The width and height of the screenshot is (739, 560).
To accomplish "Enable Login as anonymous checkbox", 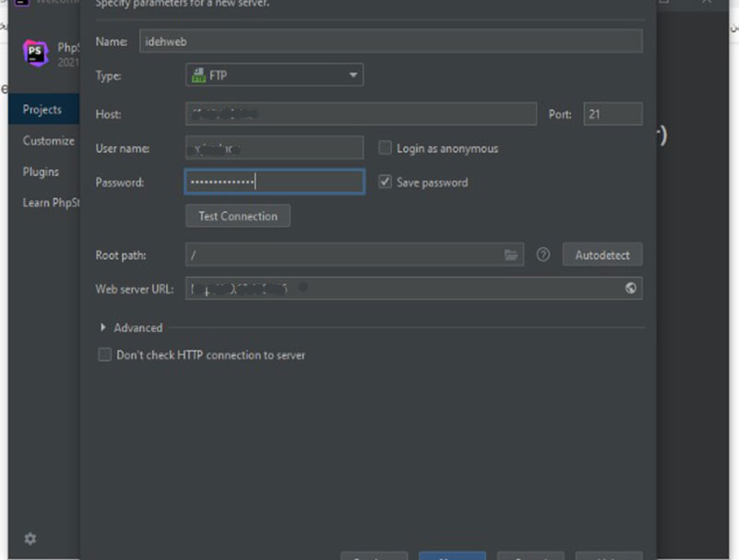I will 385,148.
